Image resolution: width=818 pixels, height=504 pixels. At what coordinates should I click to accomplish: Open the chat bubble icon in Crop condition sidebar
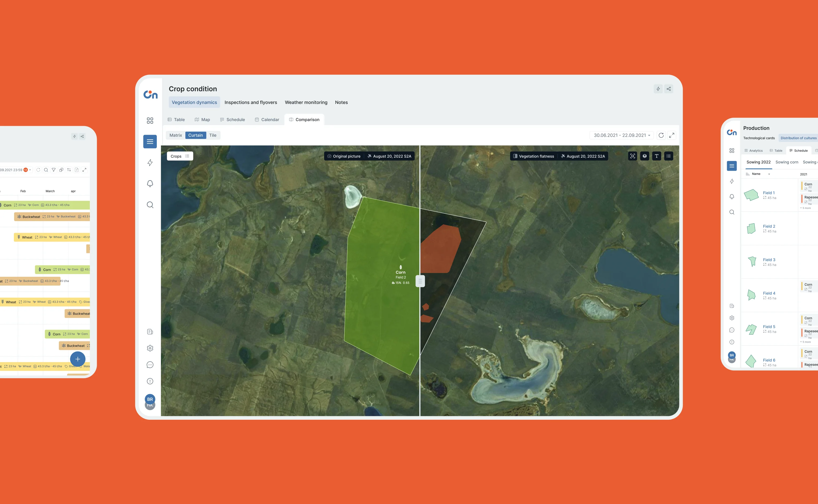point(150,365)
